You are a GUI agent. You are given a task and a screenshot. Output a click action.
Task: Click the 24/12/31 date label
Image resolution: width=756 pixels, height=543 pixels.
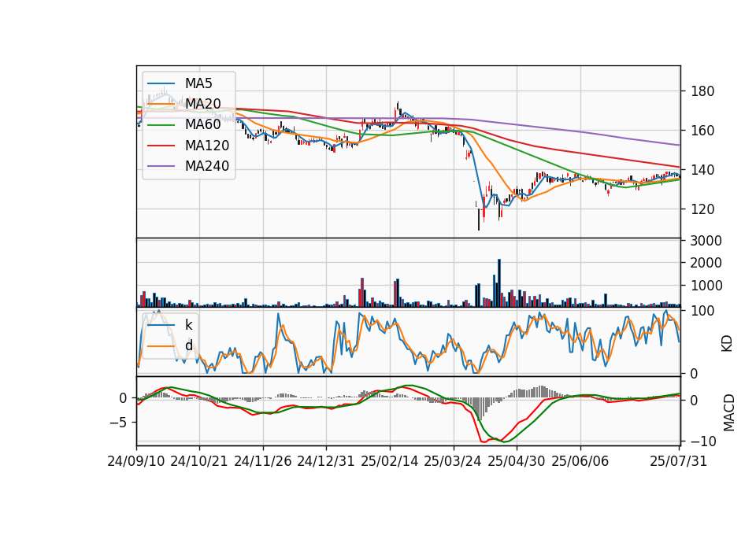click(x=326, y=461)
